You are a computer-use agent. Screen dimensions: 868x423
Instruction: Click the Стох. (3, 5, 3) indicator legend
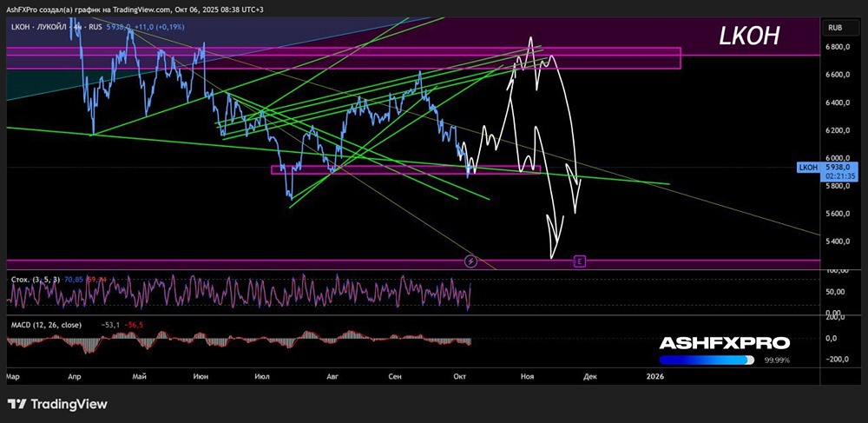(x=36, y=280)
